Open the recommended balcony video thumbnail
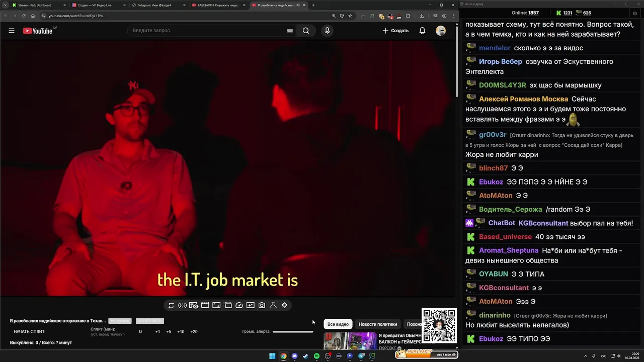The image size is (644, 362). pos(350,341)
